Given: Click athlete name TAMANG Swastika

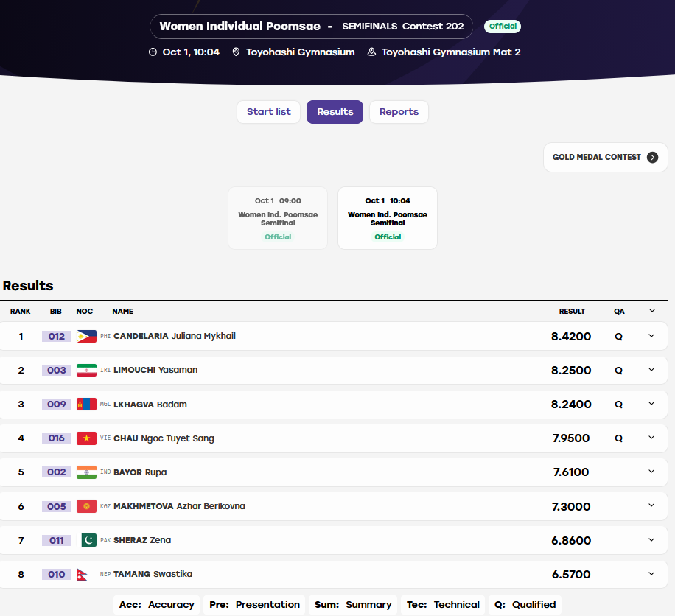Looking at the screenshot, I should pos(153,574).
